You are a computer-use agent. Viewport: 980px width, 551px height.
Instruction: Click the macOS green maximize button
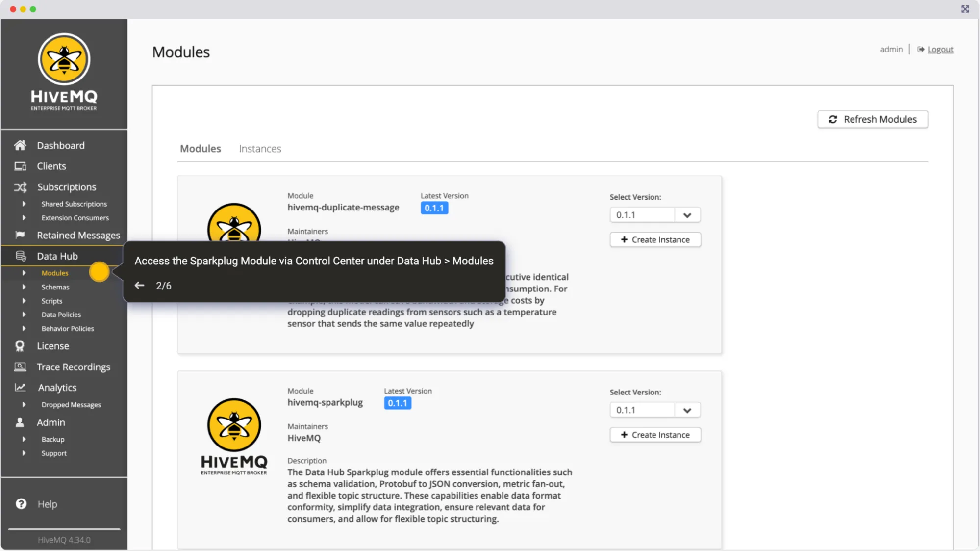click(x=33, y=9)
